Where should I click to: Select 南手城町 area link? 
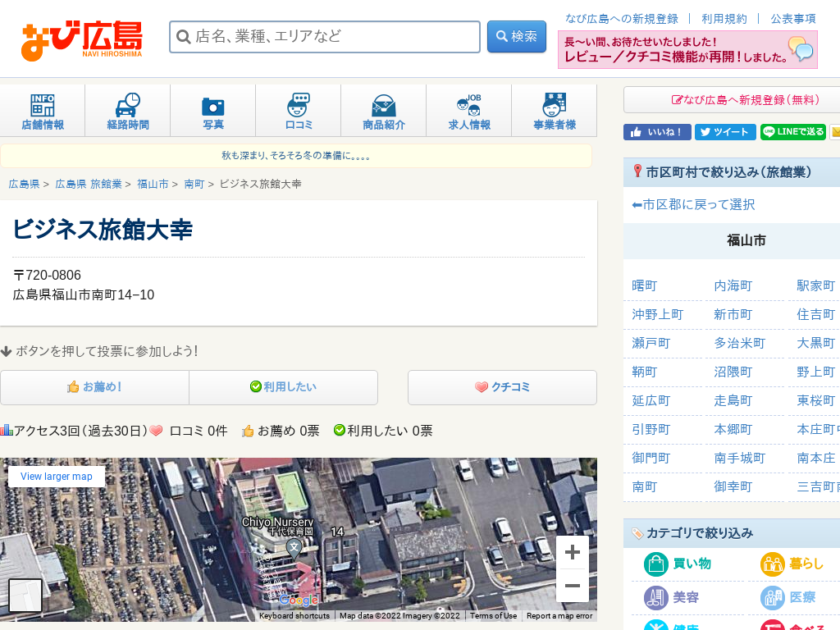pyautogui.click(x=739, y=458)
